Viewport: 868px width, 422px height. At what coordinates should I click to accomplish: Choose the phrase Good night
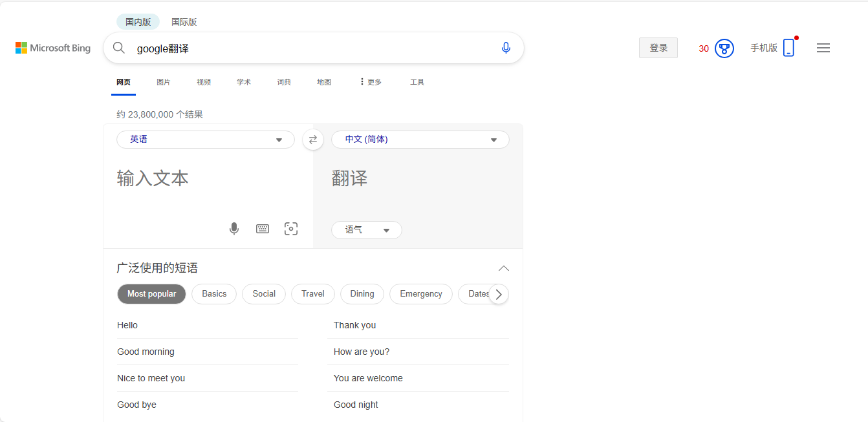coord(356,405)
